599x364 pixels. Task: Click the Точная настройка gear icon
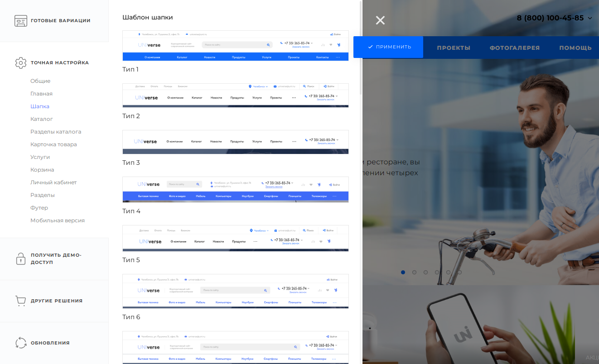point(21,63)
